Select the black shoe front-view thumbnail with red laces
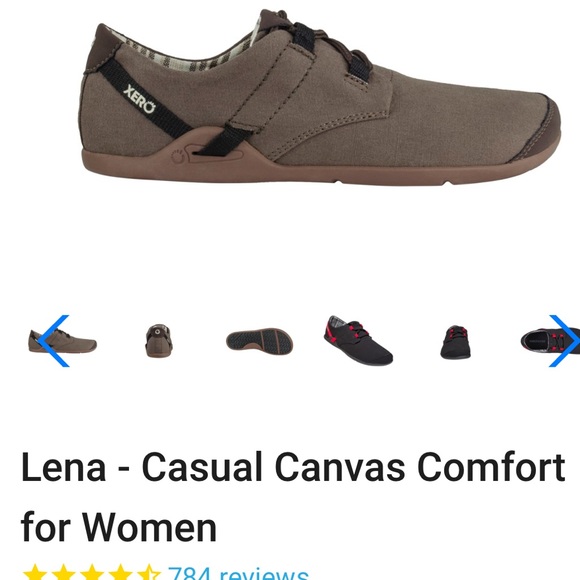The width and height of the screenshot is (580, 580). coord(456,342)
